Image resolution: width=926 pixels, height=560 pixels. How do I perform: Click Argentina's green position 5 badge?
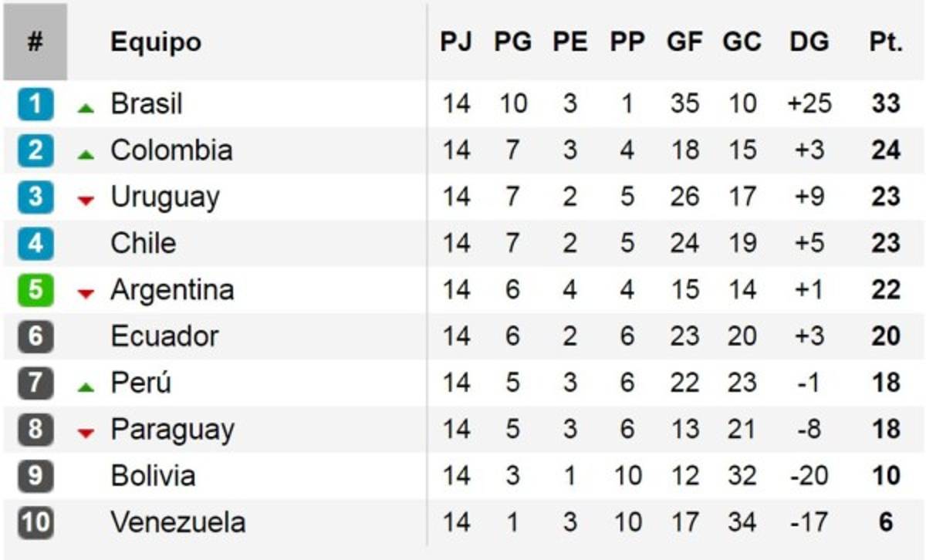[x=35, y=291]
